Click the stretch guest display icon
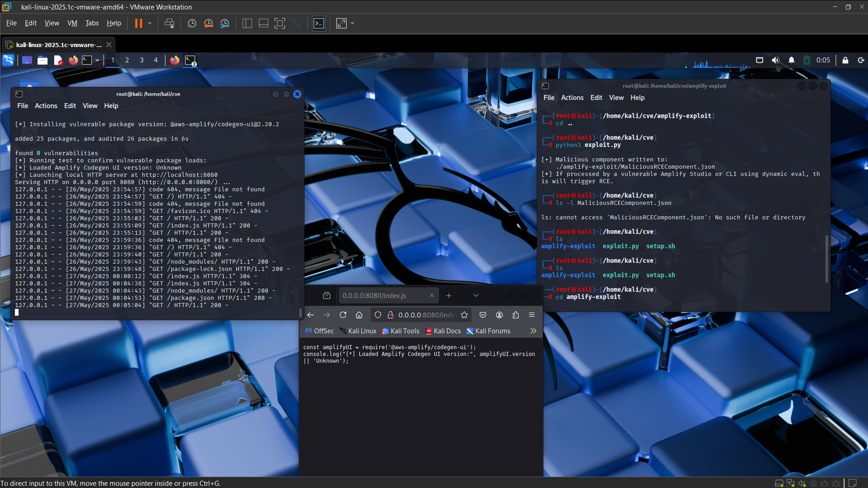Viewport: 868px width, 488px height. pos(341,23)
